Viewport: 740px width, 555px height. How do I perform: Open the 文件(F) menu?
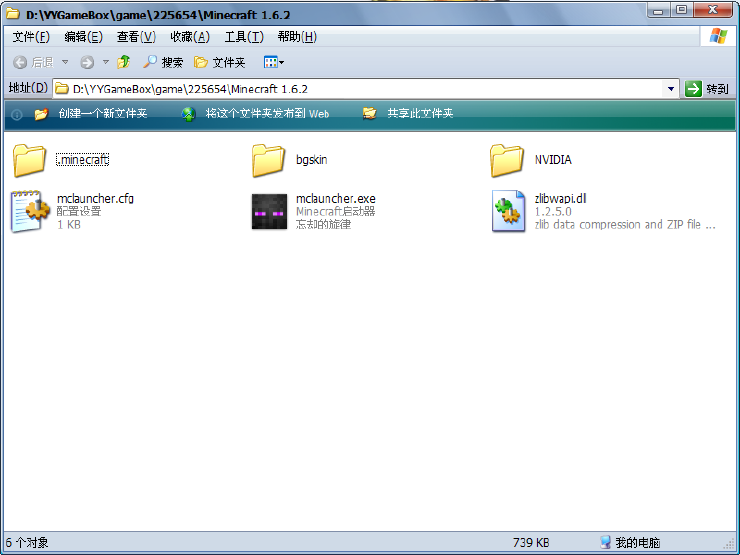pos(31,37)
